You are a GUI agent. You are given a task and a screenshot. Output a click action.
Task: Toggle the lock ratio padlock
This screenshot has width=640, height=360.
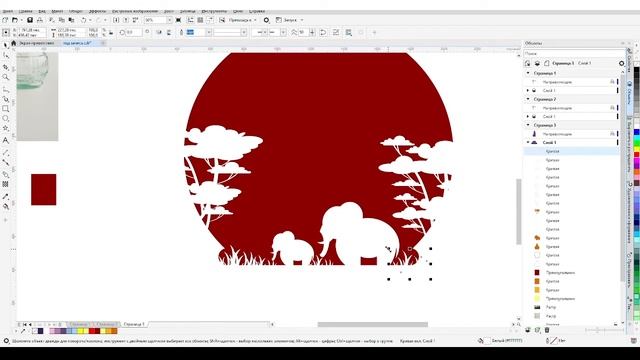(111, 32)
